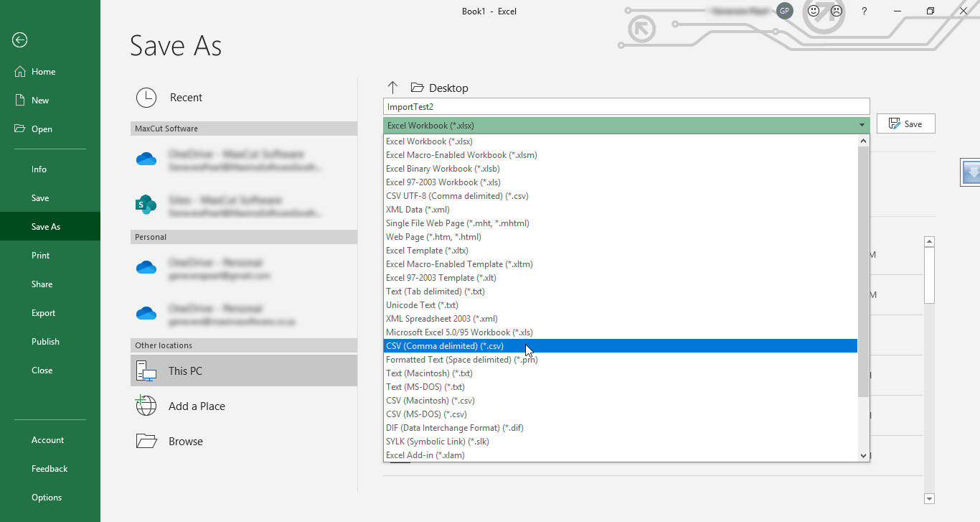
Task: Select Microsoft Excel 5.0/95 Workbook
Action: point(621,332)
